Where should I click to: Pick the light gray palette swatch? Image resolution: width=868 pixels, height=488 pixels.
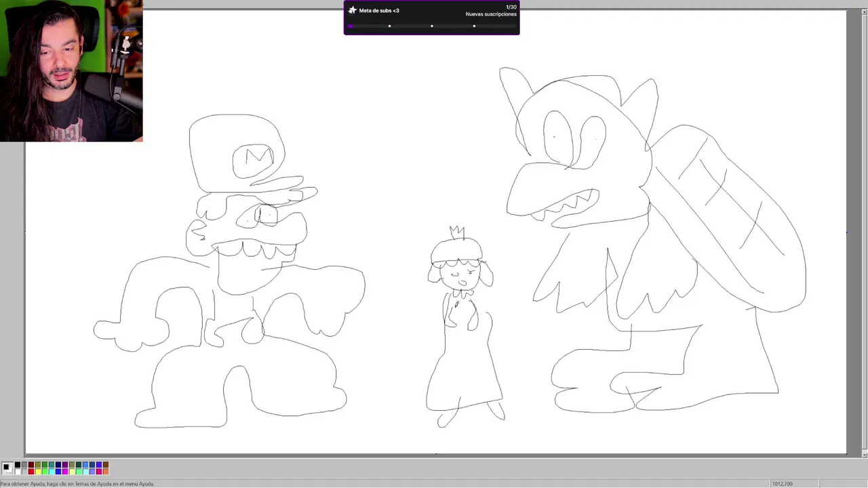pyautogui.click(x=24, y=472)
